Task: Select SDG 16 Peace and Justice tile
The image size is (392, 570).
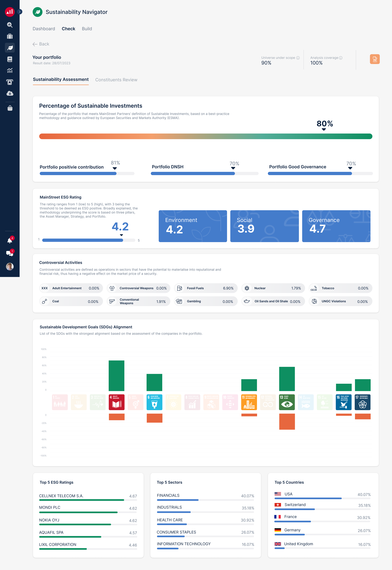Action: tap(344, 402)
